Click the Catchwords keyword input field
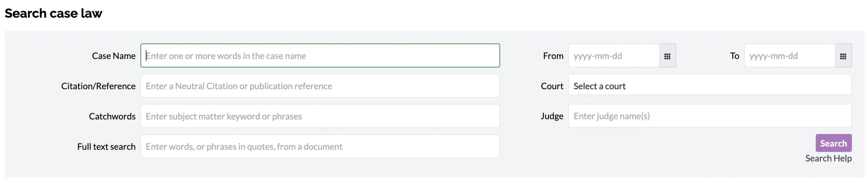Image resolution: width=868 pixels, height=186 pixels. pyautogui.click(x=320, y=116)
